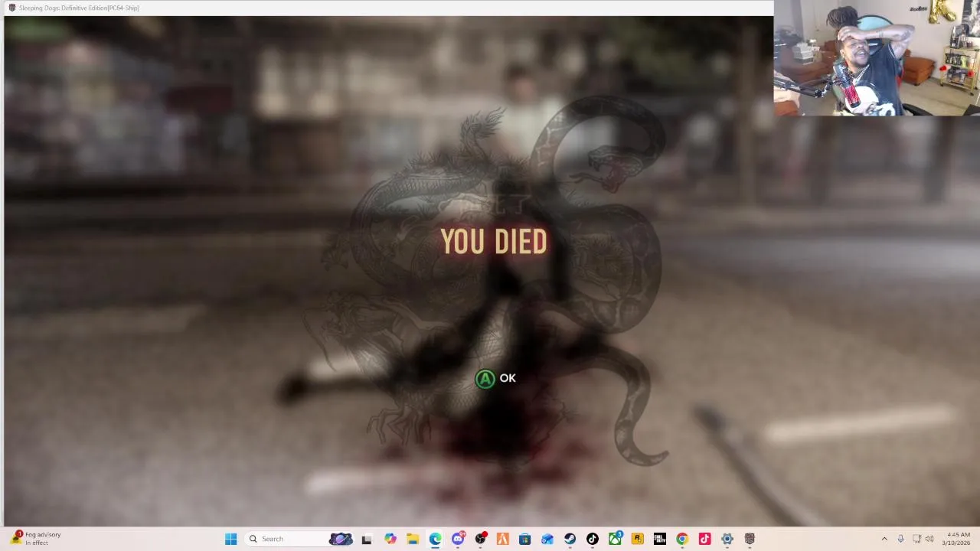Open Xbox app from the taskbar
Image resolution: width=980 pixels, height=551 pixels.
tap(615, 539)
